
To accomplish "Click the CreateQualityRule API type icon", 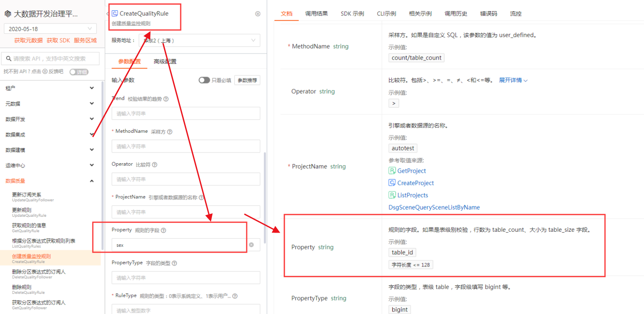I will (x=114, y=13).
